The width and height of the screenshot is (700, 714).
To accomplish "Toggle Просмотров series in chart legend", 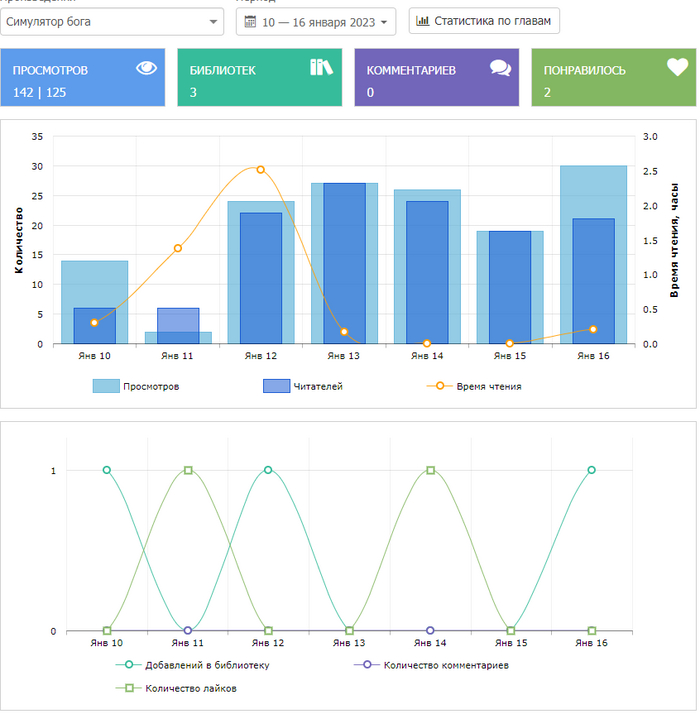I will coord(136,386).
